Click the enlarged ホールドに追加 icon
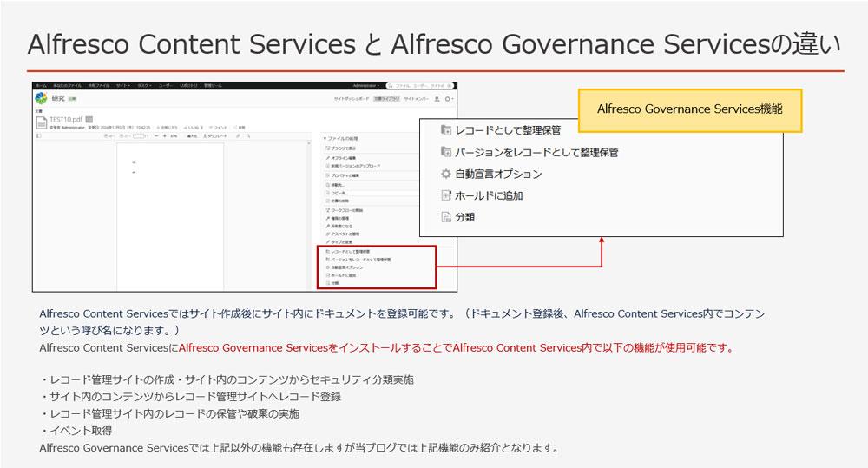The width and height of the screenshot is (868, 468). (446, 195)
